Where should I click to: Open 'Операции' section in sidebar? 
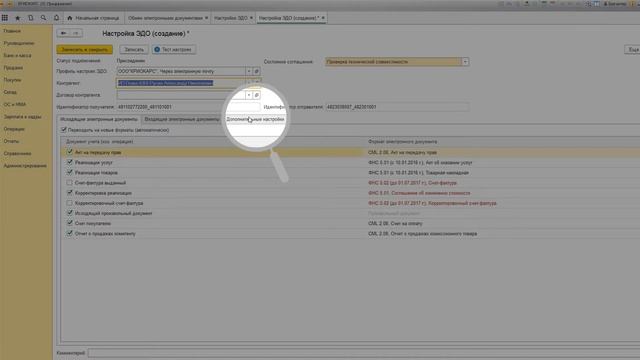14,129
